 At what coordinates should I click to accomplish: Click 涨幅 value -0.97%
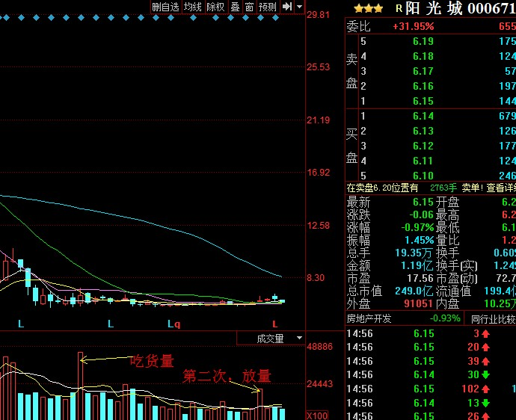point(417,227)
